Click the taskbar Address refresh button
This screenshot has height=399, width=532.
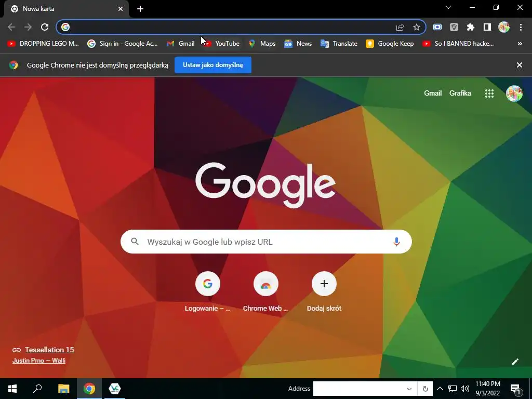point(425,389)
